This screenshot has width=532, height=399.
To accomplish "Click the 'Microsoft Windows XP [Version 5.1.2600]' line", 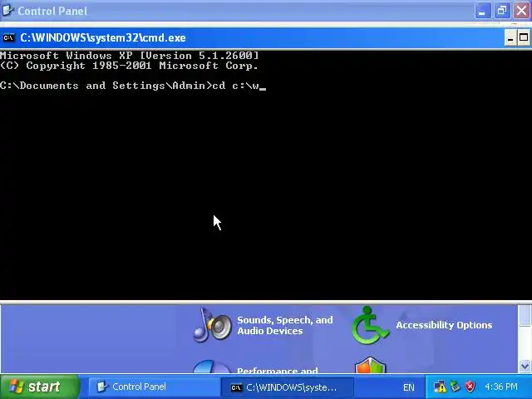I will click(x=130, y=56).
